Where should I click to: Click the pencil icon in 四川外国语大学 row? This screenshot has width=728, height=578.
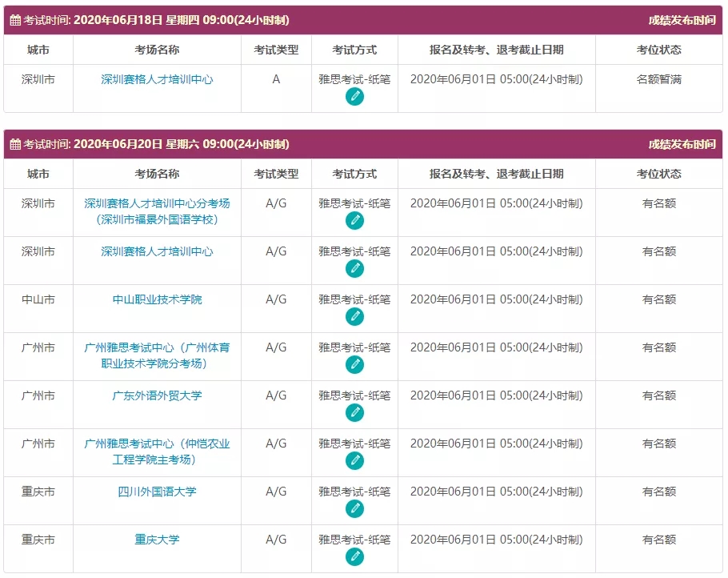click(354, 509)
